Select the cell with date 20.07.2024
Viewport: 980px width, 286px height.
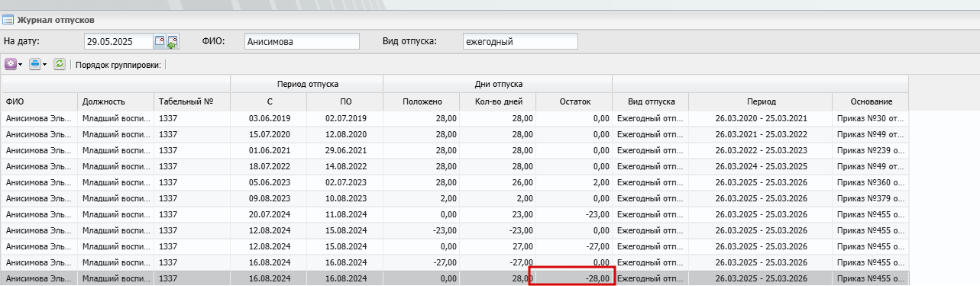coord(268,214)
